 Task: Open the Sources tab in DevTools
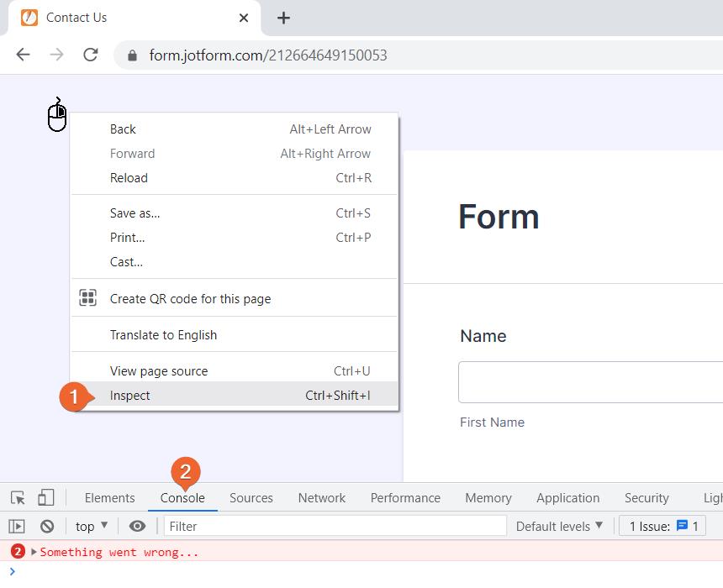coord(251,498)
